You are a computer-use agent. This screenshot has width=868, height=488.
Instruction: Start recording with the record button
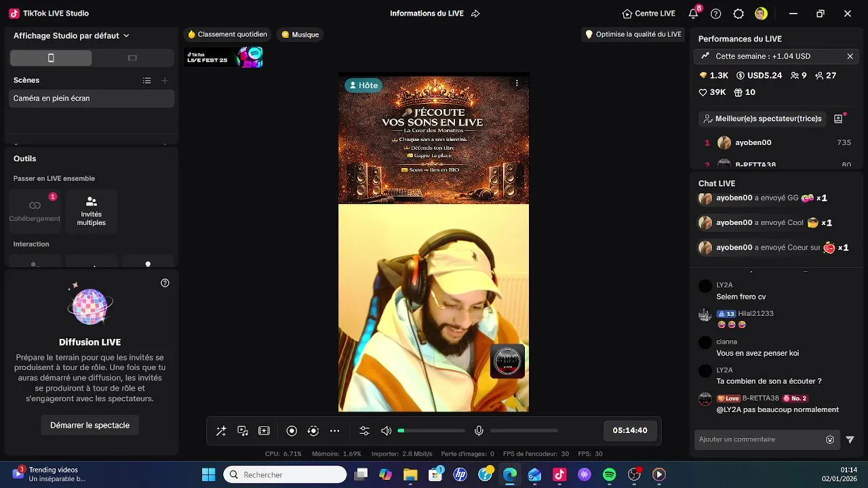(292, 431)
